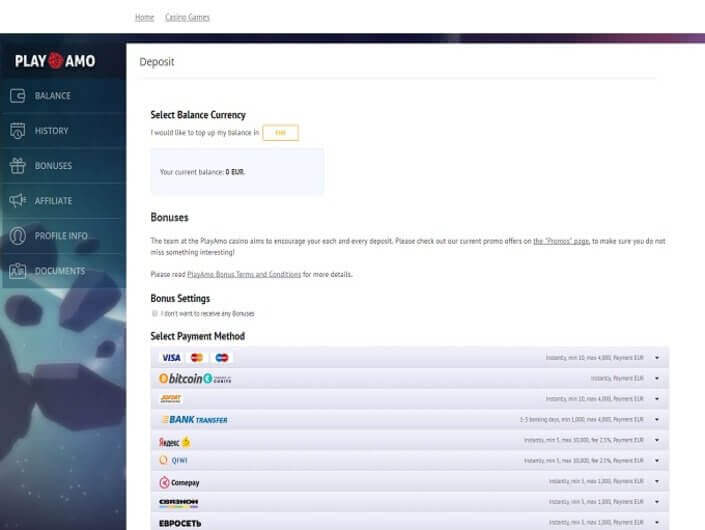
Task: Click the Profile Info person icon
Action: click(18, 236)
